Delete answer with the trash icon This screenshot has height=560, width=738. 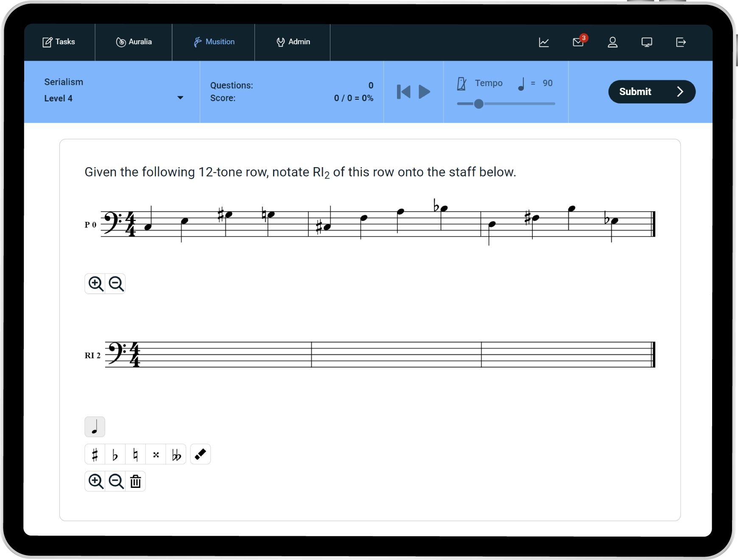pyautogui.click(x=135, y=482)
